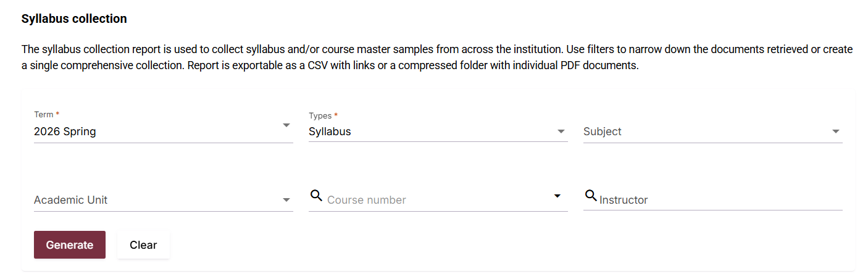Image resolution: width=868 pixels, height=279 pixels.
Task: Click the Academic Unit field placeholder
Action: point(70,200)
